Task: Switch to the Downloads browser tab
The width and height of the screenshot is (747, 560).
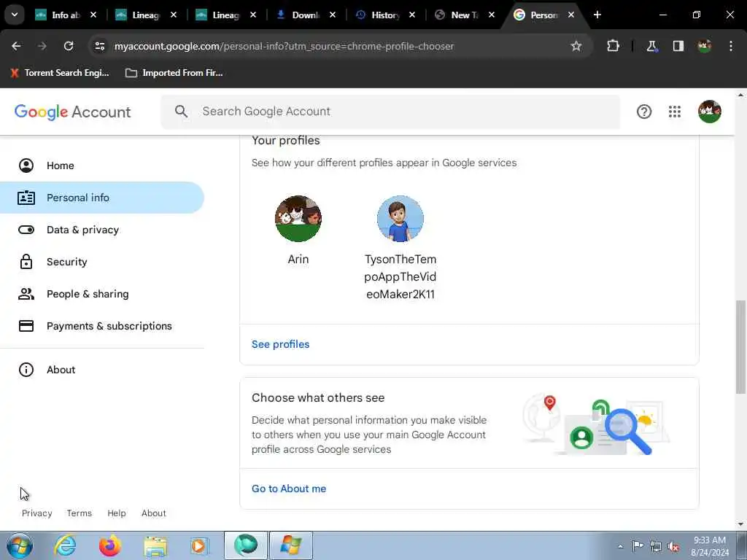Action: [x=305, y=15]
